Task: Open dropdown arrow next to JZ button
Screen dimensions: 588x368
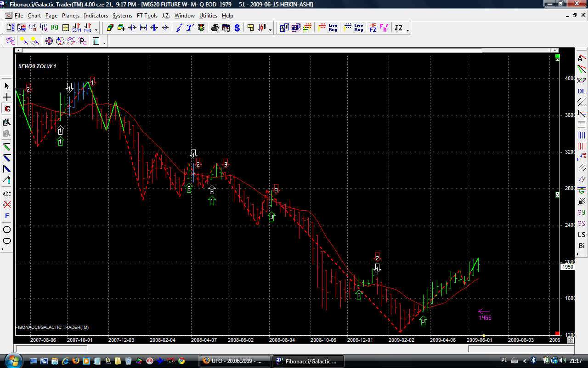Action: [407, 30]
